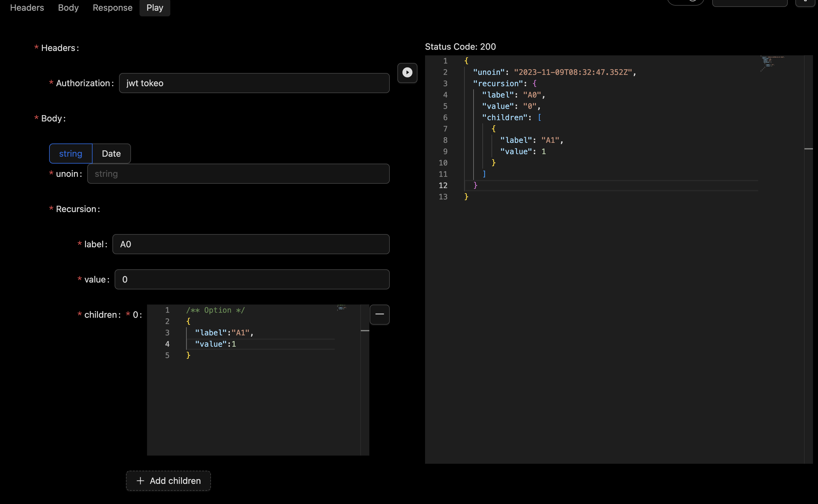
Task: Click the empty unoin string input
Action: 238,173
